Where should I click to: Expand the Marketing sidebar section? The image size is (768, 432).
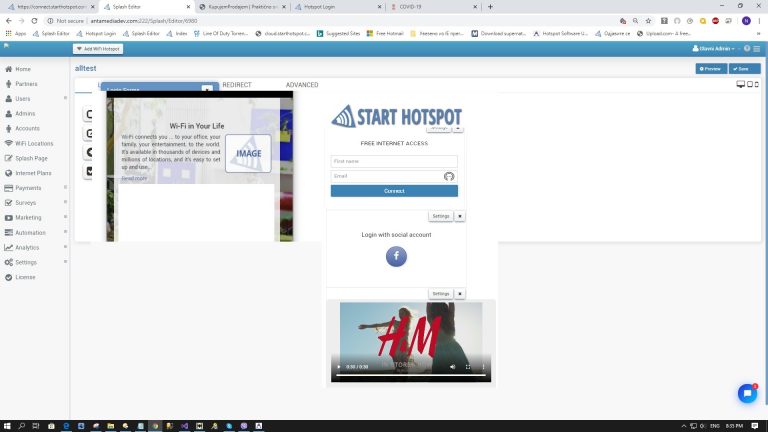click(65, 217)
